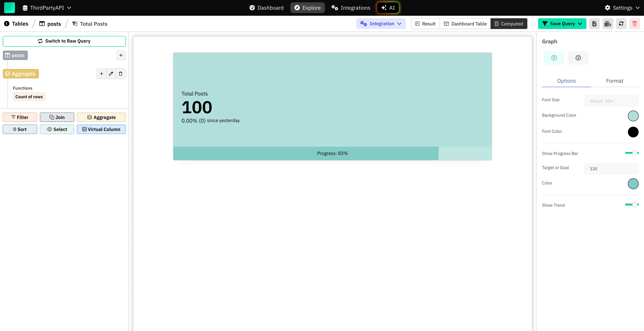This screenshot has width=644, height=331.
Task: Click the file download export icon
Action: point(594,24)
